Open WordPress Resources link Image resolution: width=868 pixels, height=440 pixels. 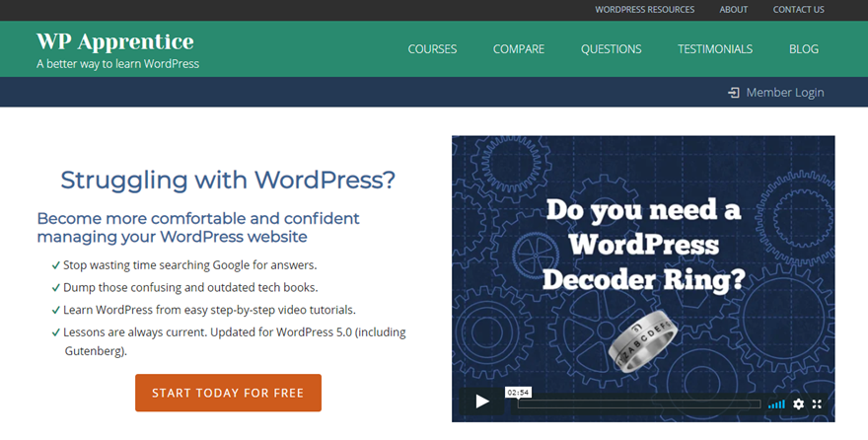pos(644,10)
